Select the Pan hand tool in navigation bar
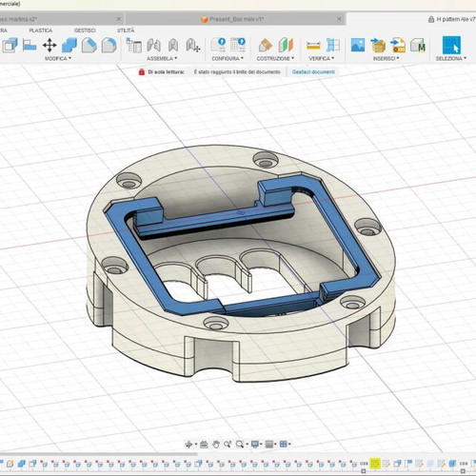This screenshot has height=476, width=476. coord(216,445)
